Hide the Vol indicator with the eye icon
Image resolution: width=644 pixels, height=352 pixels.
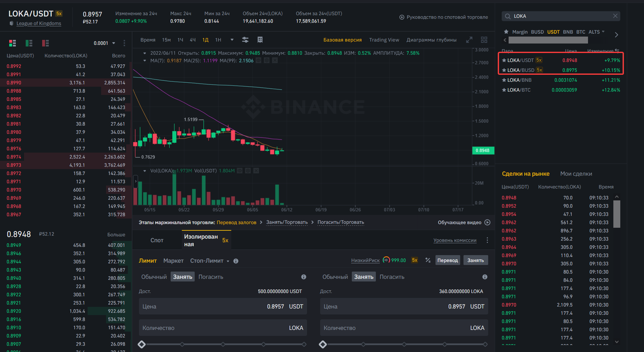tap(240, 171)
